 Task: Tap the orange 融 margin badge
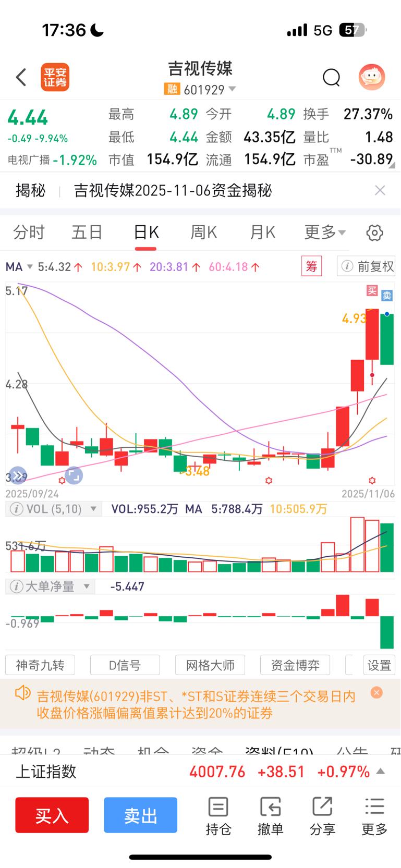coord(172,89)
